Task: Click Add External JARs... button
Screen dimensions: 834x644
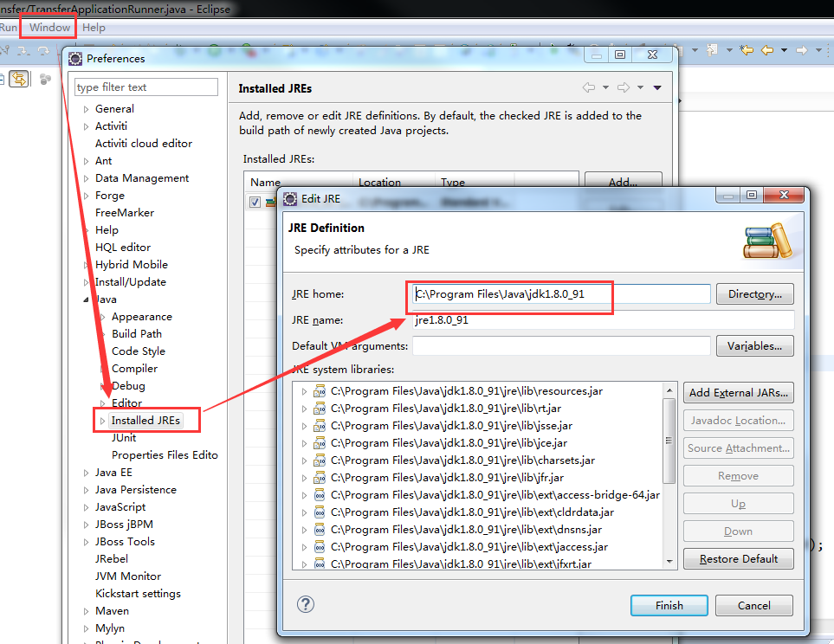Action: point(738,393)
